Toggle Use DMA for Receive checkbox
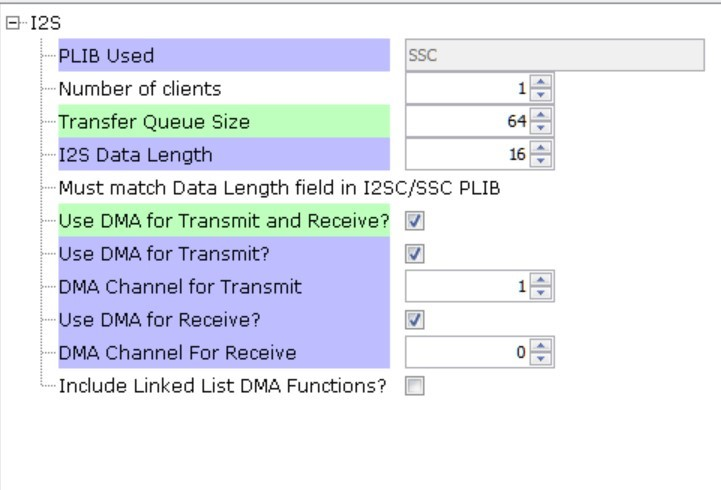 pyautogui.click(x=414, y=320)
